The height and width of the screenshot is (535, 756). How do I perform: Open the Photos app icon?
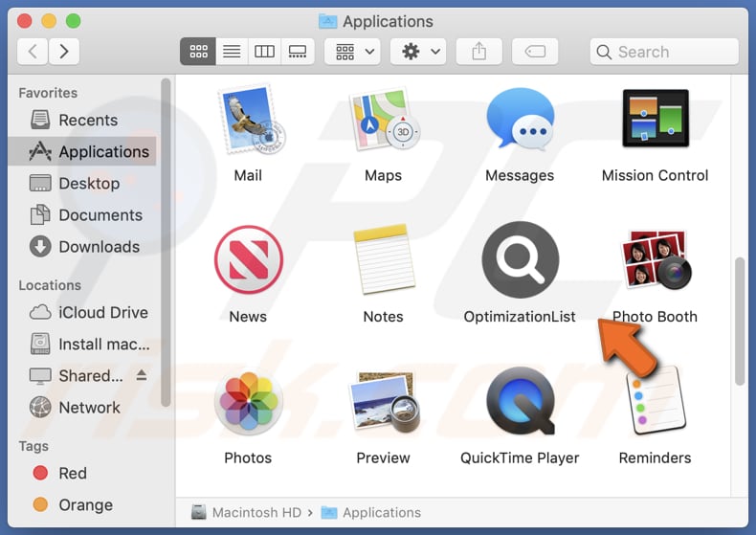[248, 401]
